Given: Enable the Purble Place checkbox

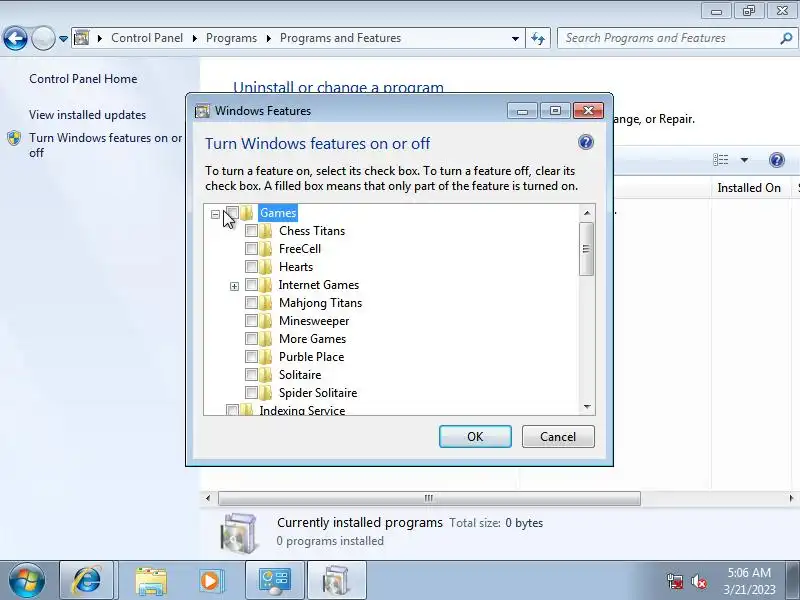Looking at the screenshot, I should [251, 356].
